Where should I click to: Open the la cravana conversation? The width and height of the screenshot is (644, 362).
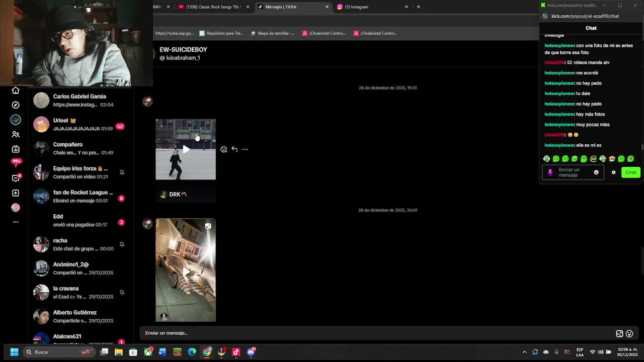[x=79, y=293]
